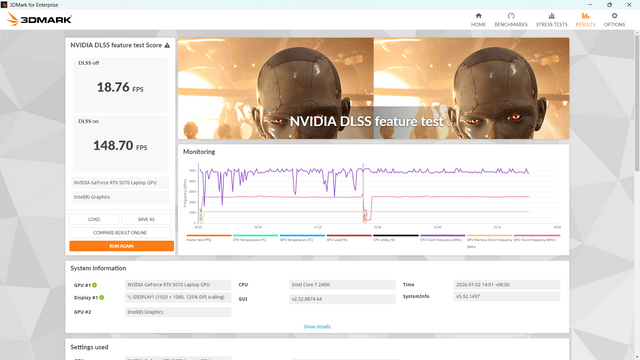
Task: Minimize the 3DMark window
Action: (590, 4)
